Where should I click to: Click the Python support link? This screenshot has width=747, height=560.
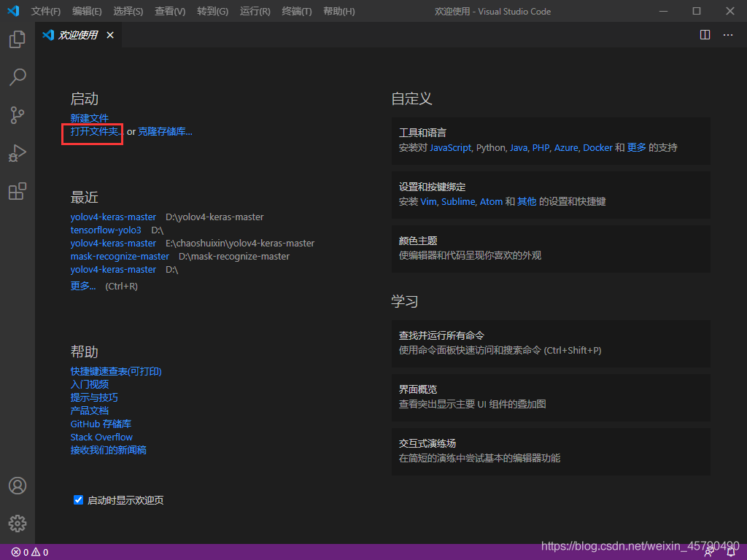click(491, 147)
